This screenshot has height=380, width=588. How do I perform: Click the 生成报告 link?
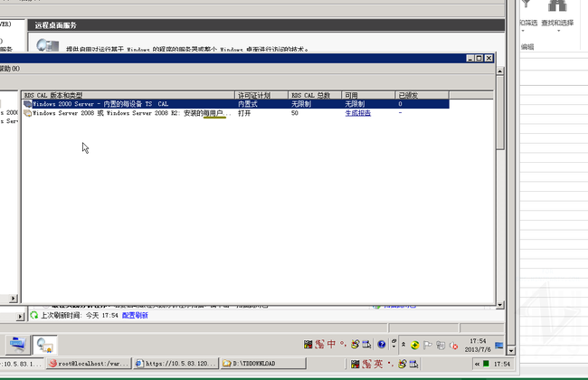[x=357, y=113]
